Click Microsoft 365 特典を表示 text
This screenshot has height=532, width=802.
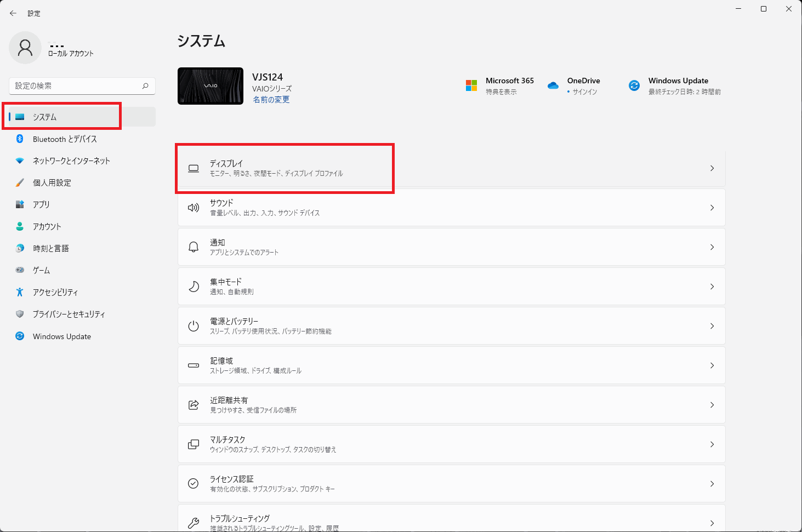501,92
